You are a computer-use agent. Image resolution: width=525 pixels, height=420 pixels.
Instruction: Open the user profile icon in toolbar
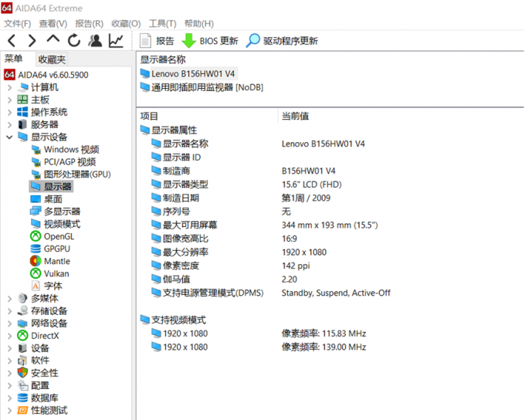[95, 41]
